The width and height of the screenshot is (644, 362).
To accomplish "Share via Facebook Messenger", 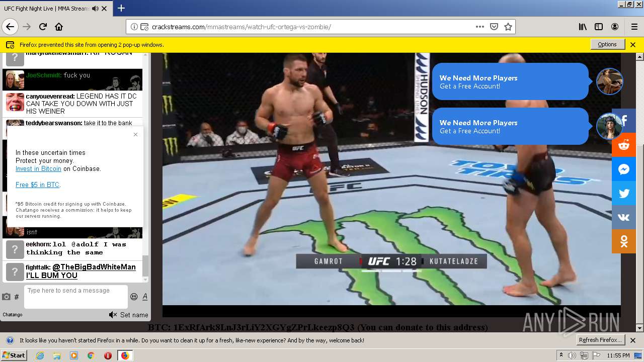I will pyautogui.click(x=624, y=169).
